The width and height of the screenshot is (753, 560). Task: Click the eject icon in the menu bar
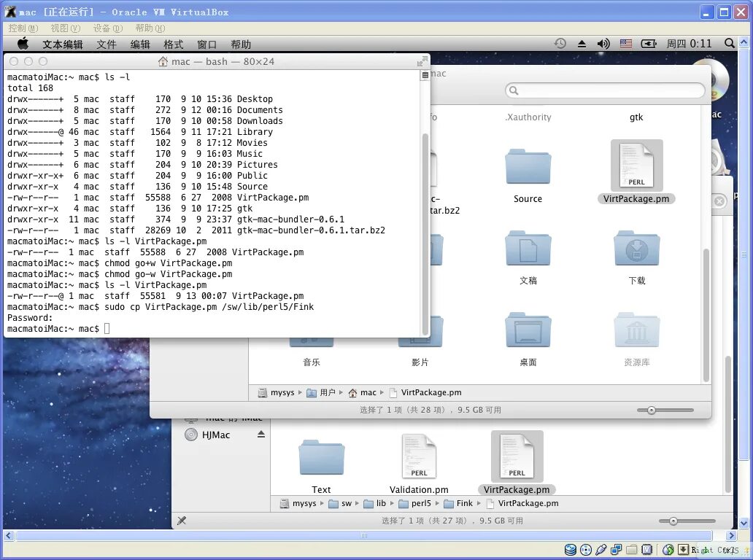pyautogui.click(x=582, y=44)
